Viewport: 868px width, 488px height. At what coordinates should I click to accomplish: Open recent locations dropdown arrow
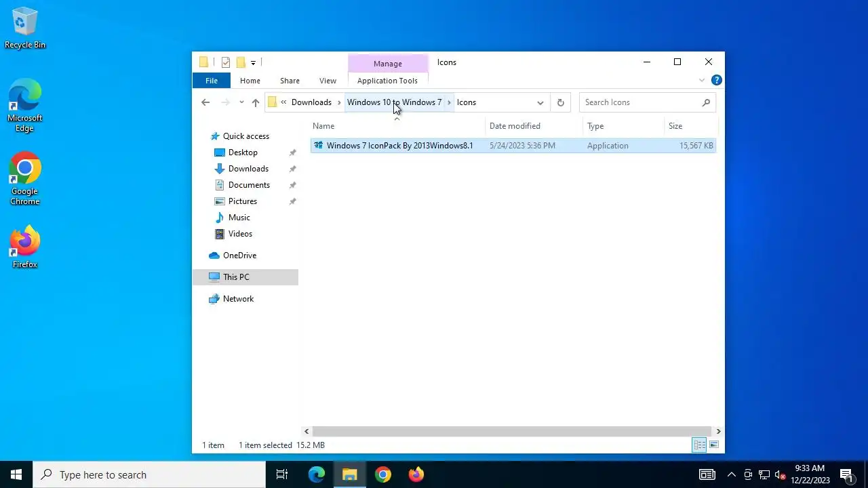click(x=241, y=102)
